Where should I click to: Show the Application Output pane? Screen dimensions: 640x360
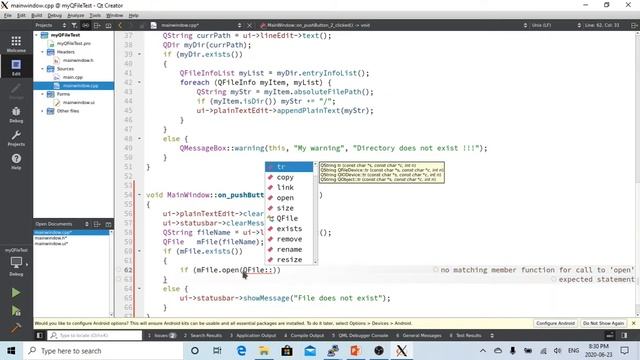tap(253, 336)
